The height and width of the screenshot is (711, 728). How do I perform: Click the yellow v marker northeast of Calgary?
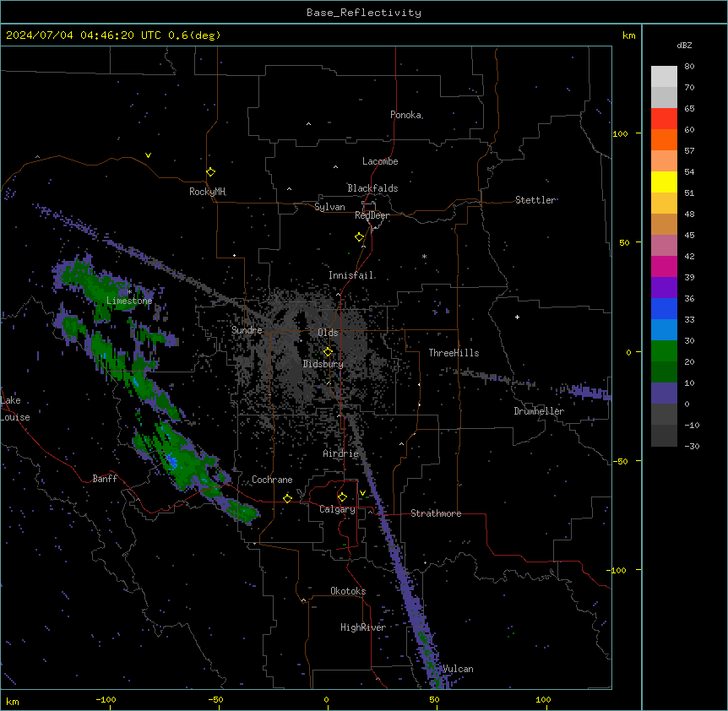point(362,493)
